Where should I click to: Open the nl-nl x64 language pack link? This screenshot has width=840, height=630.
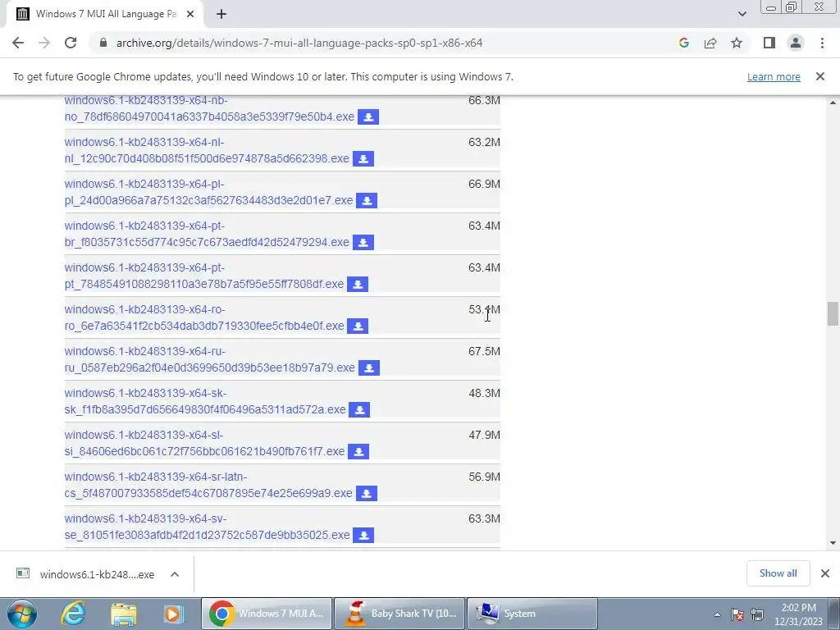tap(207, 150)
